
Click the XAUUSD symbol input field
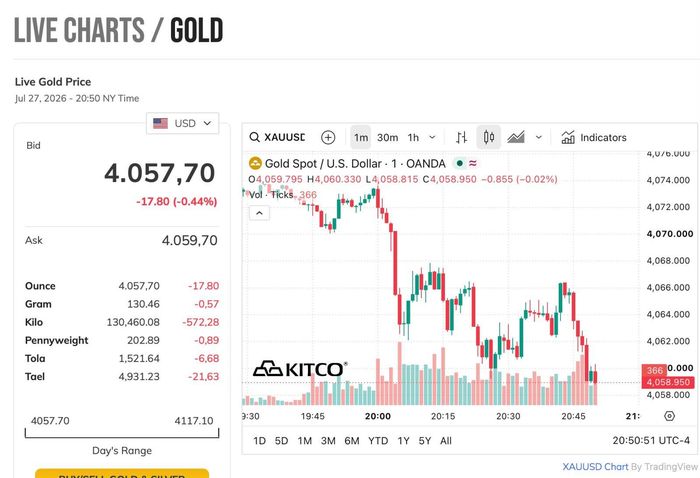(285, 137)
